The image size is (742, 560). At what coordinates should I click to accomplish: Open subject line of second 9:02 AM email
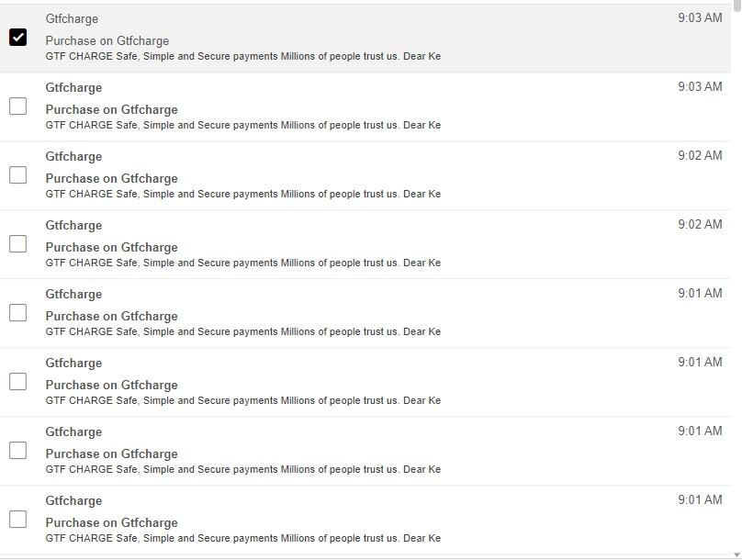111,247
